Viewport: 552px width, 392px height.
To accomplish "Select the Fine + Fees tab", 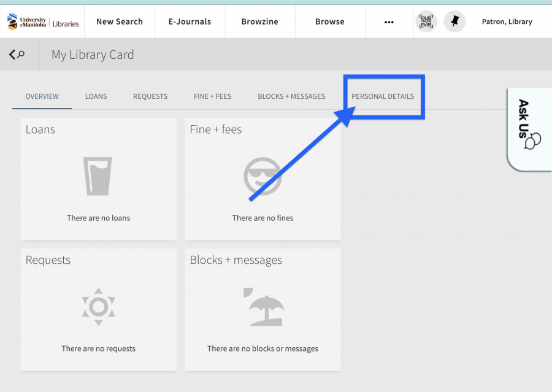I will (212, 96).
